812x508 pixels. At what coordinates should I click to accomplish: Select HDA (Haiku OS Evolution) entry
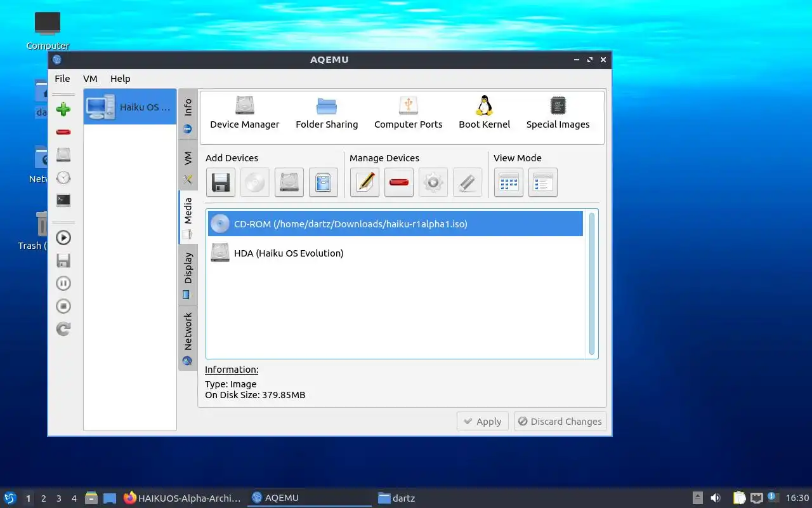coord(395,253)
